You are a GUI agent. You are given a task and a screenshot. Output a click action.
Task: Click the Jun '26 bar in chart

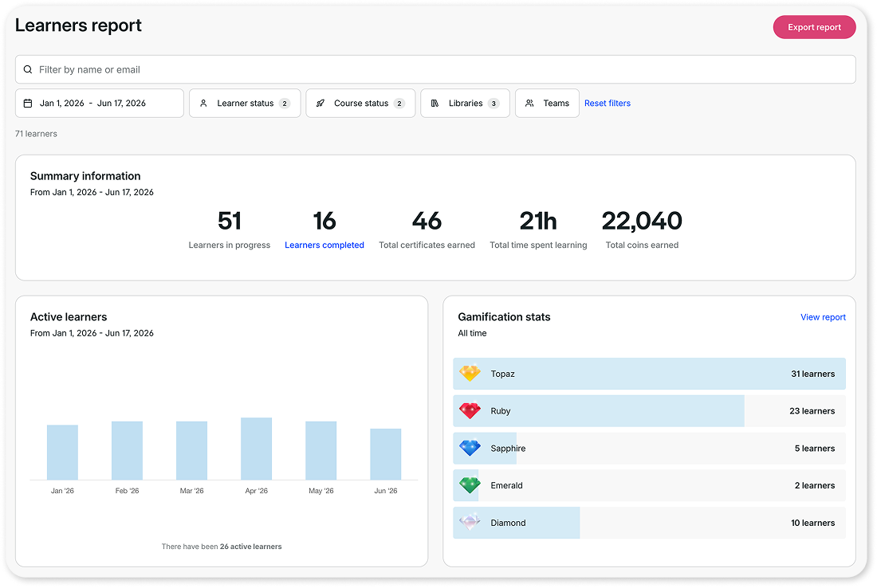385,454
